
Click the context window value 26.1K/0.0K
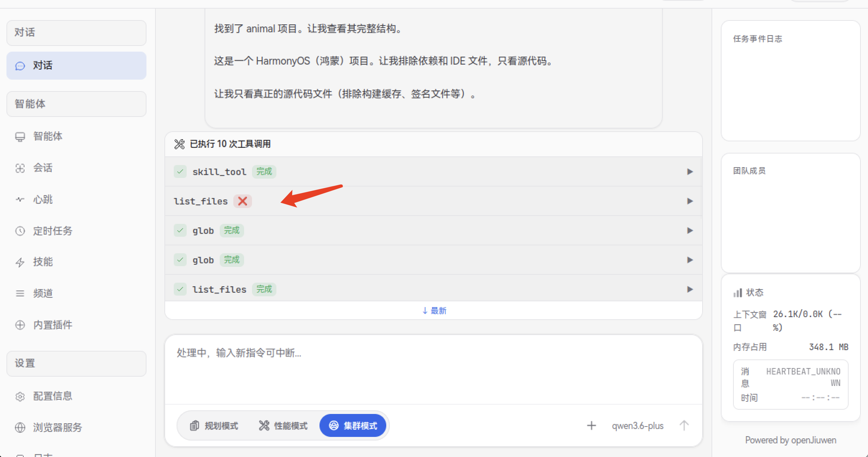point(807,321)
